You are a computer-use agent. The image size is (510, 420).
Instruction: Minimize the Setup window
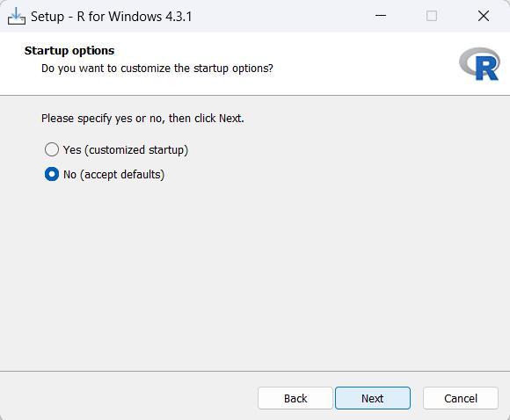coord(381,16)
